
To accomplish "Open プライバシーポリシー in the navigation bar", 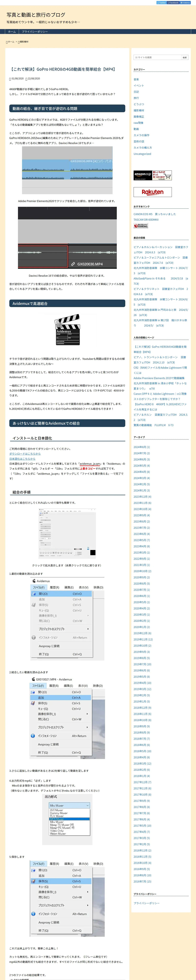I will click(35, 32).
